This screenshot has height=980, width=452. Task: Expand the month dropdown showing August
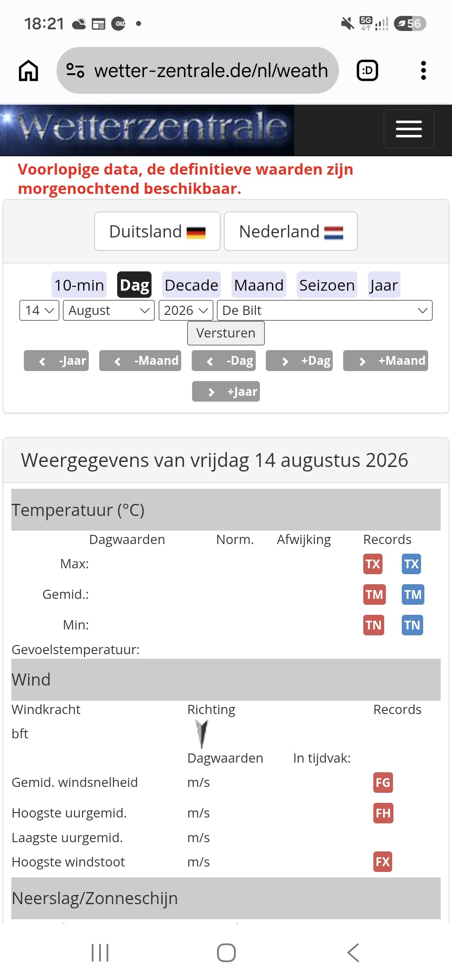[109, 310]
